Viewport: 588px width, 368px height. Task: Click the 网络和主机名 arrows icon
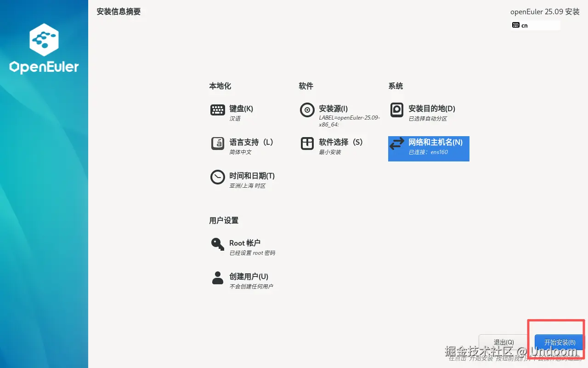(396, 144)
